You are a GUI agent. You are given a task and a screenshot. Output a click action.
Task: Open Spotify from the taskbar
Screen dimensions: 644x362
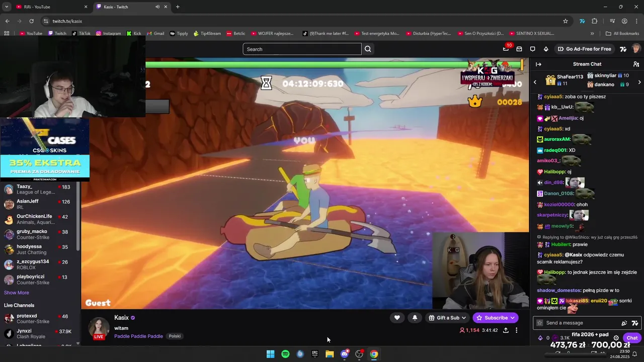(x=285, y=354)
